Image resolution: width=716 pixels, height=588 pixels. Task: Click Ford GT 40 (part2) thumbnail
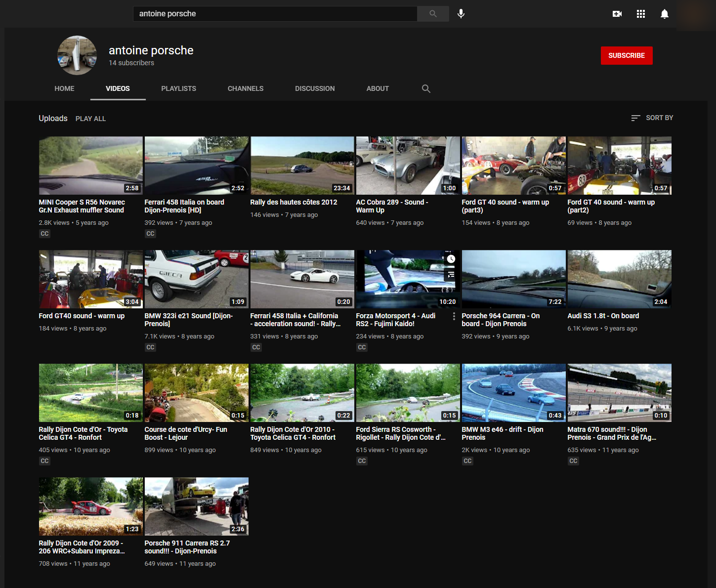coord(620,166)
